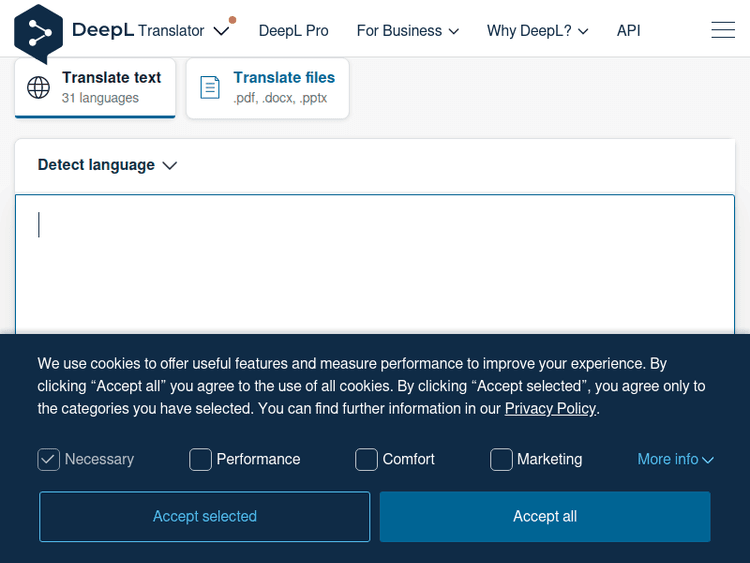Image resolution: width=750 pixels, height=563 pixels.
Task: Open the hamburger menu icon
Action: coord(722,31)
